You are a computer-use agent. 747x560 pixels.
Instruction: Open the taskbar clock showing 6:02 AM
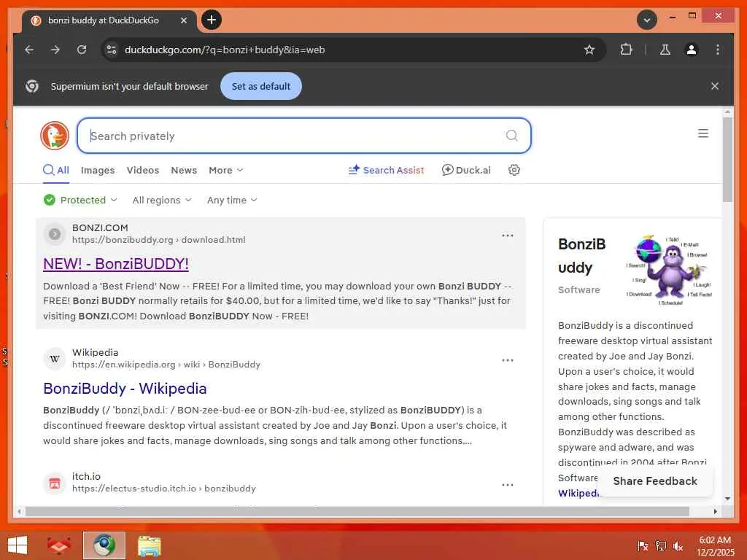[x=715, y=545]
